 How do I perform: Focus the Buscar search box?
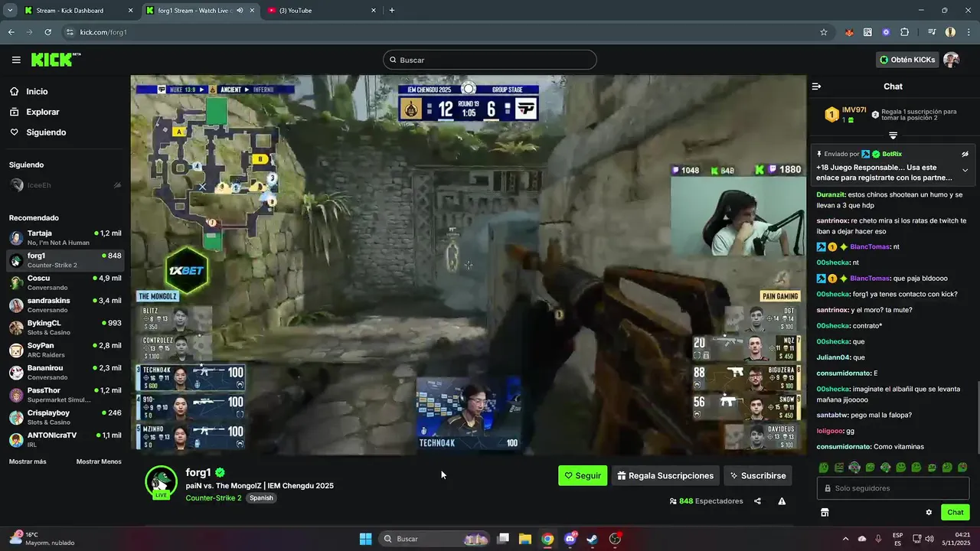click(490, 60)
